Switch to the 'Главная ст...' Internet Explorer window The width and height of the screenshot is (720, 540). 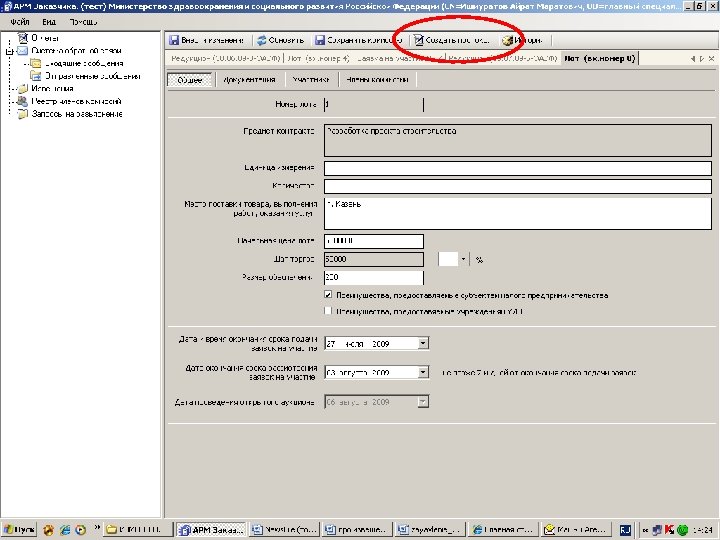tap(504, 530)
